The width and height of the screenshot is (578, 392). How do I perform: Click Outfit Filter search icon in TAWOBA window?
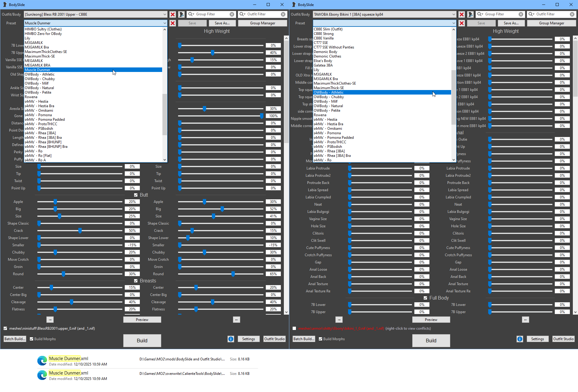(x=531, y=14)
